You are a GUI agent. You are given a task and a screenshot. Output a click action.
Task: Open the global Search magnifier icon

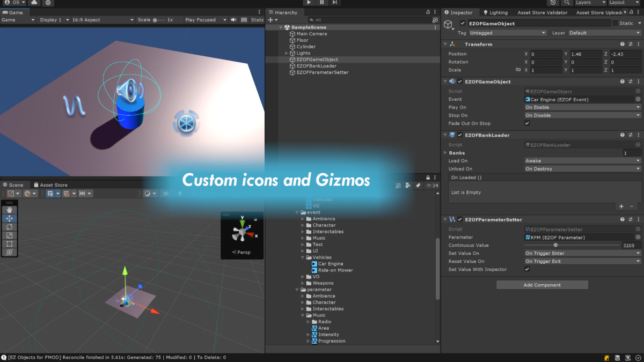click(567, 3)
